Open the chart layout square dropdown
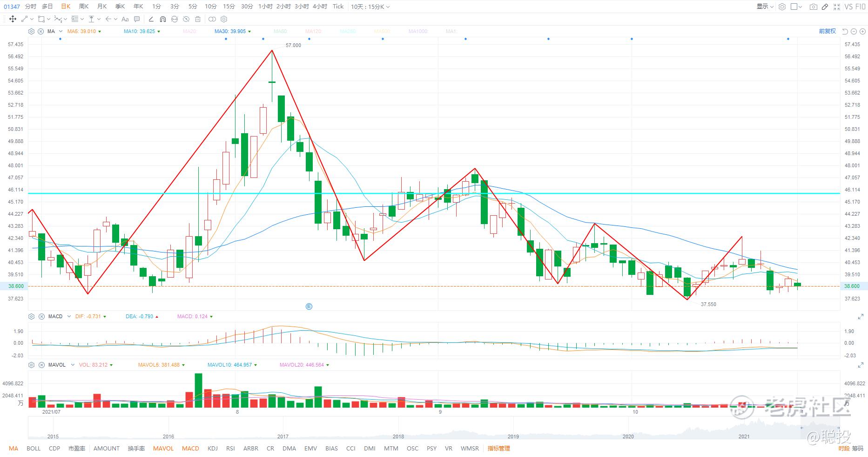The height and width of the screenshot is (457, 868). coord(796,7)
